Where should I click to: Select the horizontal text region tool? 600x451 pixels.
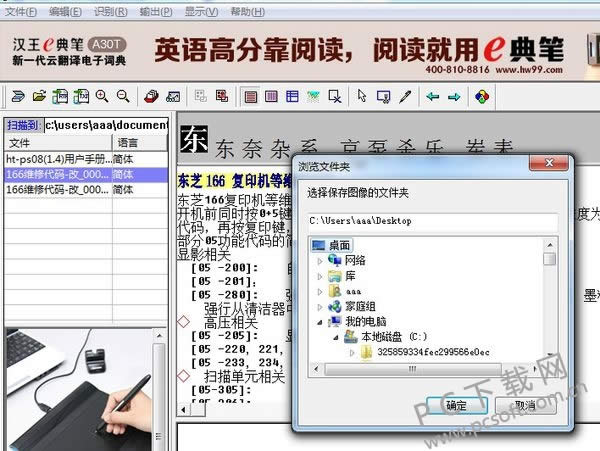coord(250,96)
